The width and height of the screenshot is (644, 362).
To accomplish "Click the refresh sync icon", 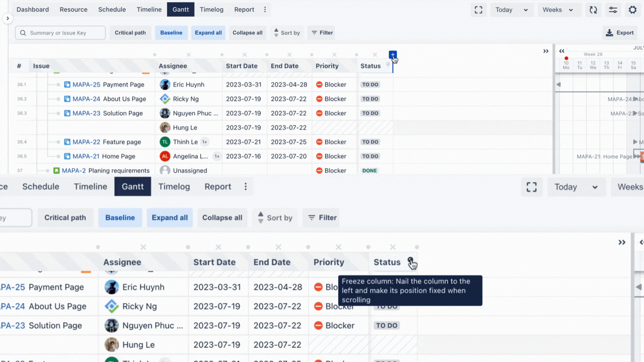I will (593, 10).
